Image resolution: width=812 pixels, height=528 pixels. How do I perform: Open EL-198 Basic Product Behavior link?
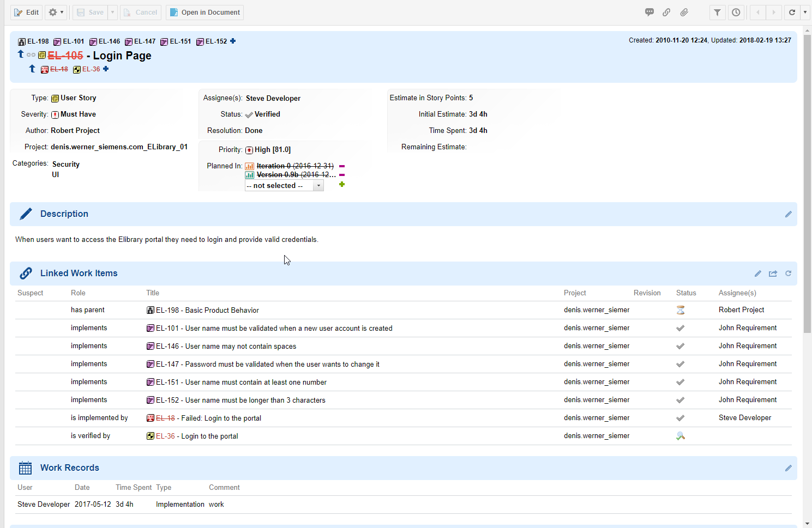[x=207, y=310]
